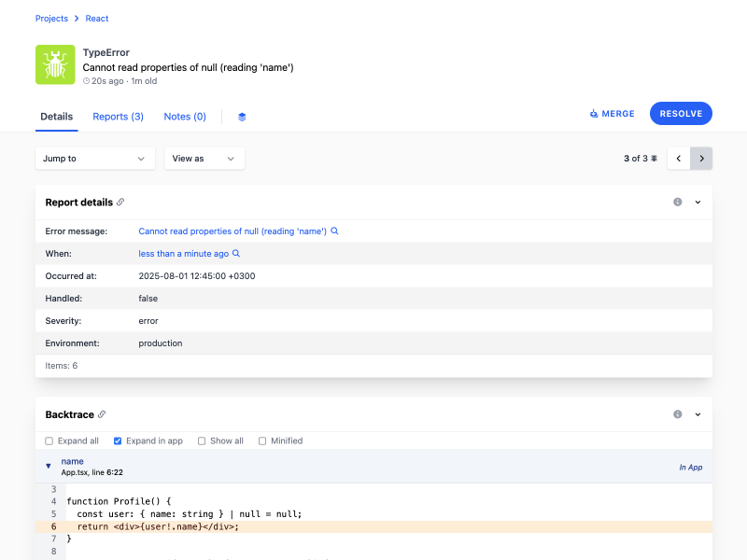Switch to the Reports (3) tab
Viewport: 747px width, 560px height.
[119, 117]
